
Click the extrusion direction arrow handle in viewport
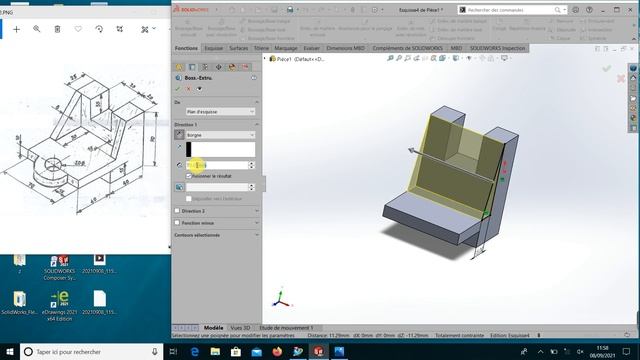[411, 150]
